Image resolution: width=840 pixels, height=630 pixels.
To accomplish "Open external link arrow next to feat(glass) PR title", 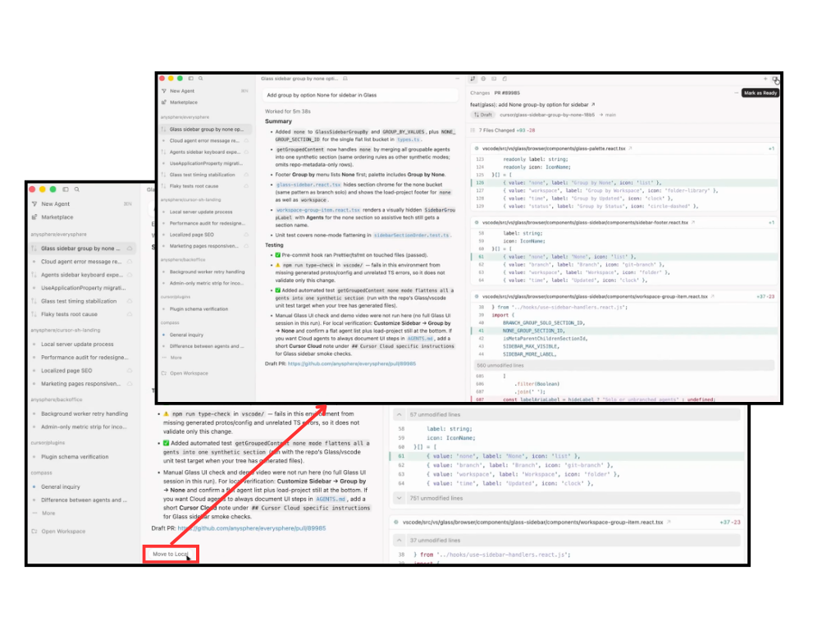I will pyautogui.click(x=594, y=105).
